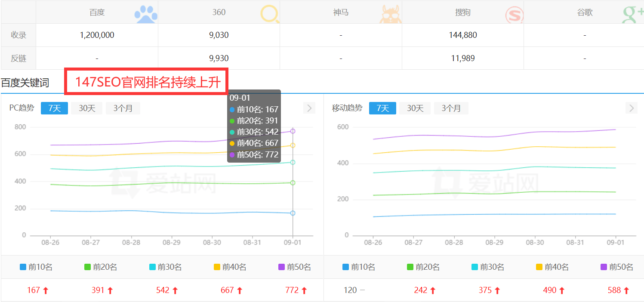This screenshot has width=644, height=302.
Task: Expand the mobile trend chart via right chevron
Action: point(631,108)
